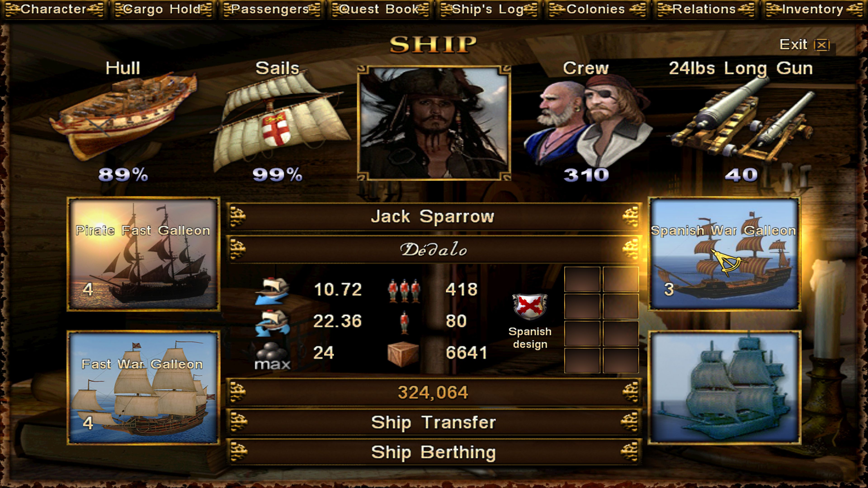Click the cannonball max caliber icon
The width and height of the screenshot is (868, 488).
[x=271, y=356]
